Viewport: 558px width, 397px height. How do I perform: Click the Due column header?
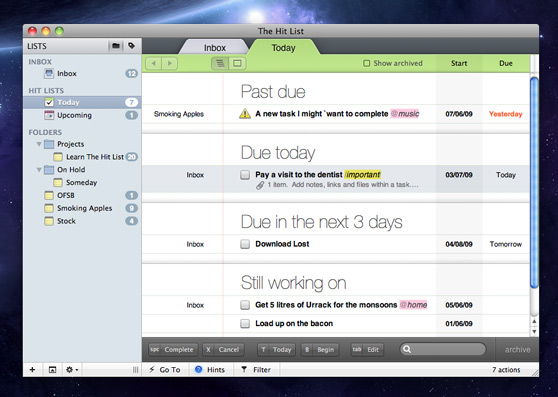tap(506, 63)
